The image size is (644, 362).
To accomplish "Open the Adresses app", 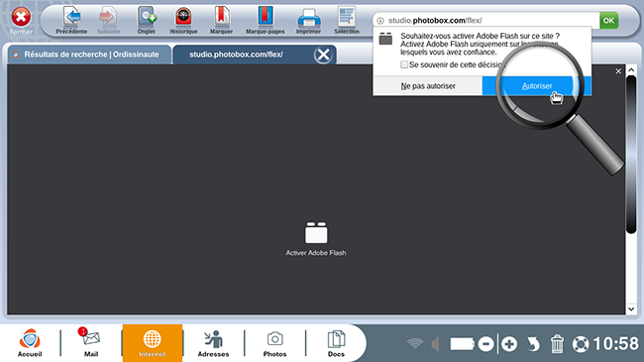I will (x=213, y=343).
